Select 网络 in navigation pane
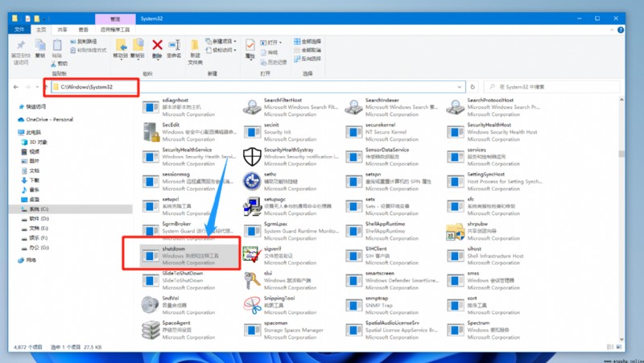 [31, 260]
